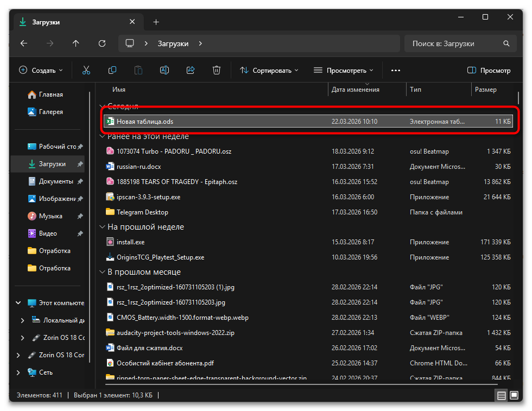Sort by Дата изменения column header
The width and height of the screenshot is (532, 411).
[356, 90]
